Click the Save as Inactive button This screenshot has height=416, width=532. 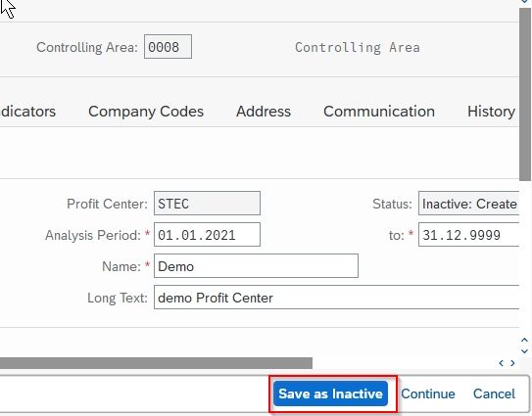pos(330,393)
